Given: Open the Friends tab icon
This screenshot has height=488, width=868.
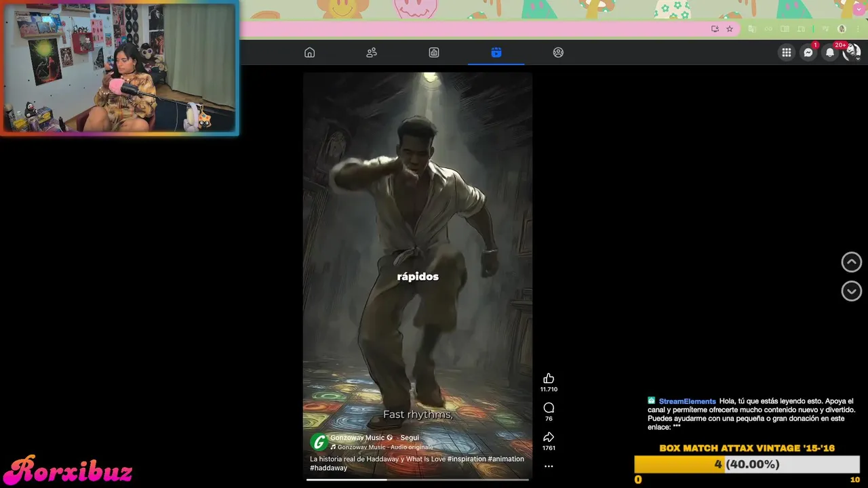Looking at the screenshot, I should point(372,52).
